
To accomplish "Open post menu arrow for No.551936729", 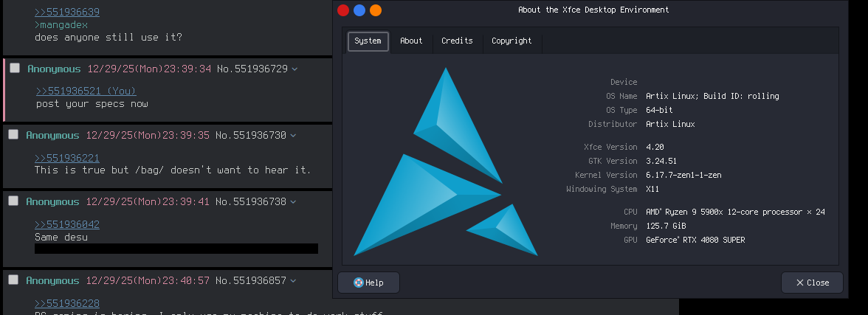I will pyautogui.click(x=294, y=69).
